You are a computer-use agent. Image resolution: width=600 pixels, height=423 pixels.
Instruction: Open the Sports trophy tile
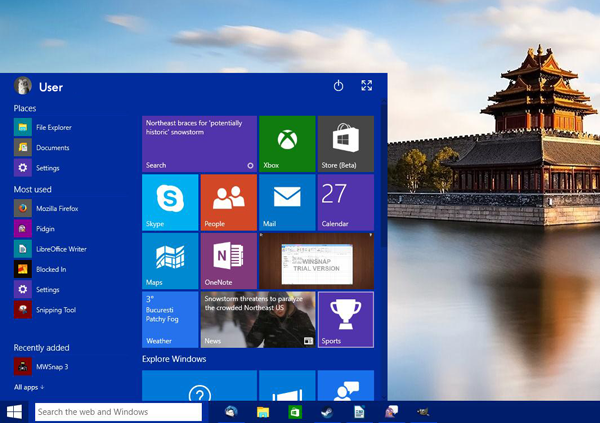coord(346,320)
